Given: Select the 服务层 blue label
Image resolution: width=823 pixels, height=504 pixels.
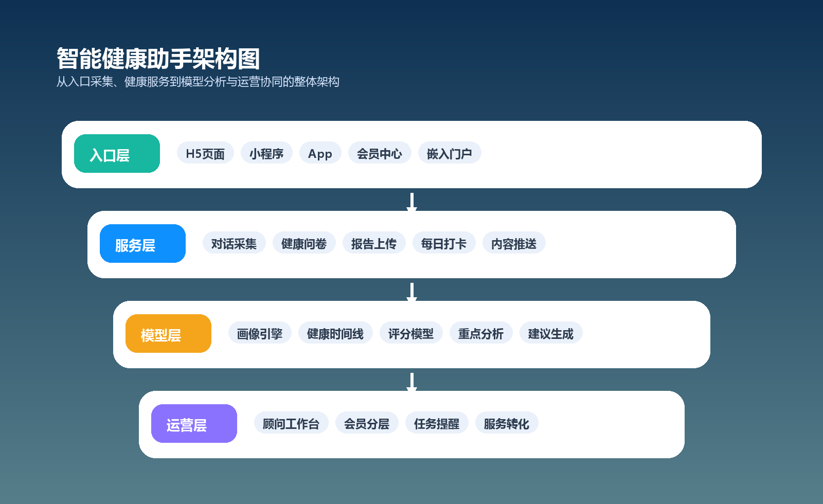Looking at the screenshot, I should coord(142,244).
